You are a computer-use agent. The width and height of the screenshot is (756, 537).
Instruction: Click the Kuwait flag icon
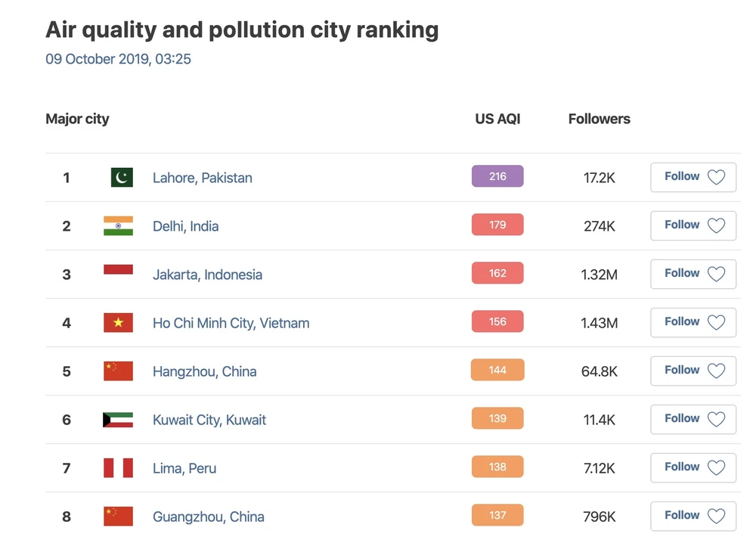coord(118,420)
